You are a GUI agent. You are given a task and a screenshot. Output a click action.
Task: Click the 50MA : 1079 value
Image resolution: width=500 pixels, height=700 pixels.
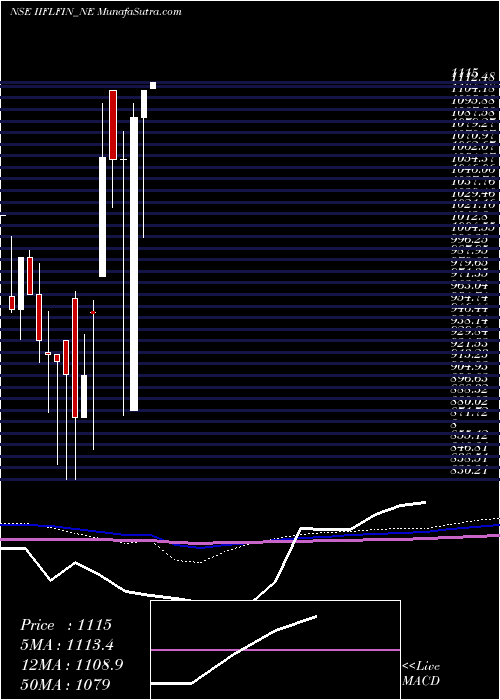coord(65,684)
